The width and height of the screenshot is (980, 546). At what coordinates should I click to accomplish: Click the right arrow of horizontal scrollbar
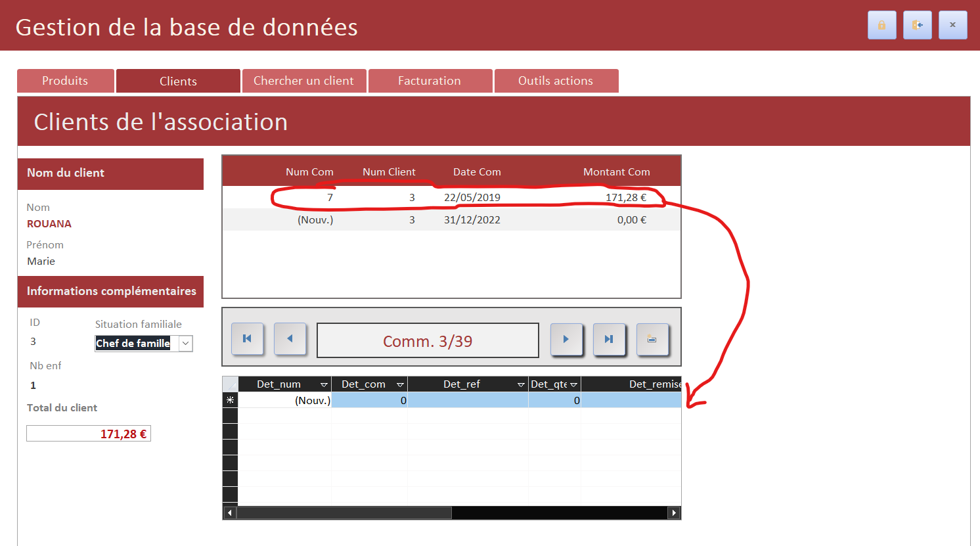(674, 512)
